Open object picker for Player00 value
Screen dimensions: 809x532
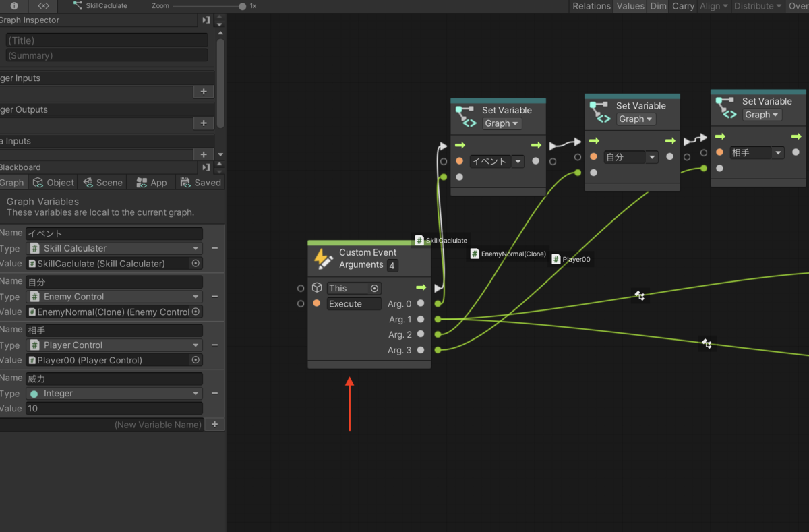[196, 361]
